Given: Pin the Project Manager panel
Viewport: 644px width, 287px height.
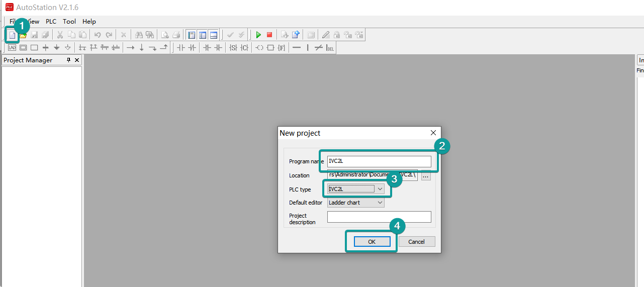Looking at the screenshot, I should pos(69,60).
